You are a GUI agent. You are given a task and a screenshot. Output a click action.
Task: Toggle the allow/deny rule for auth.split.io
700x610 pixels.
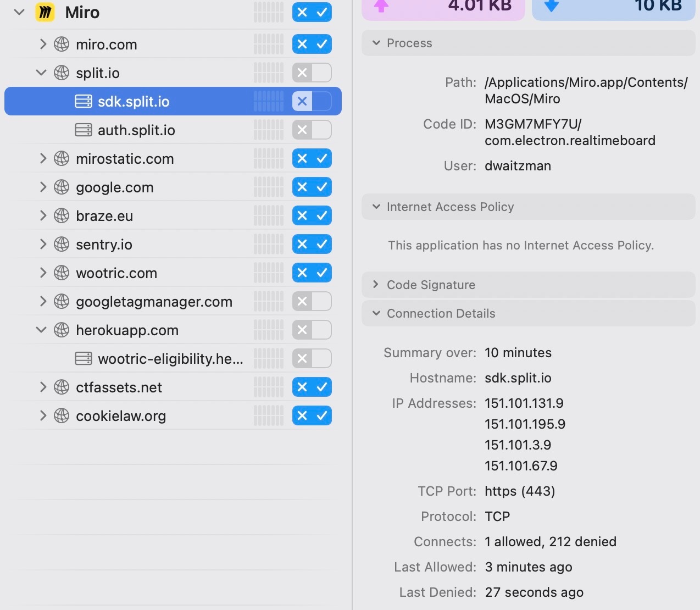(312, 130)
